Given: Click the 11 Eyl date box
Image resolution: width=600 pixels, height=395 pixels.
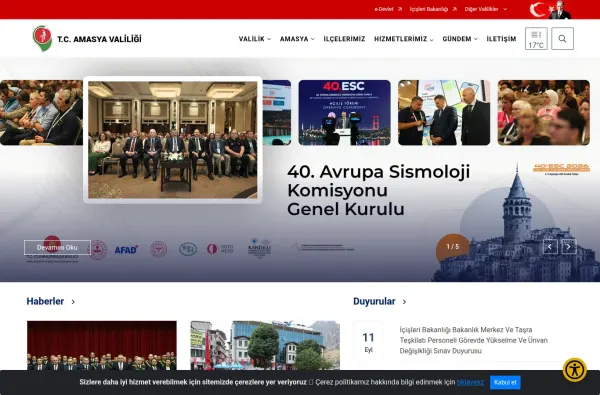Looking at the screenshot, I should click(368, 342).
